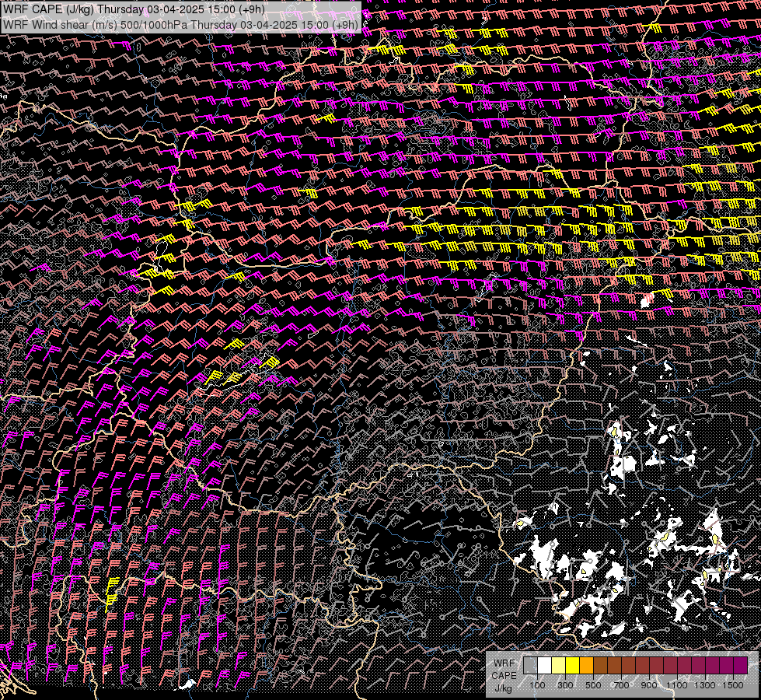Image resolution: width=761 pixels, height=700 pixels.
Task: Click the pale yellow CAPE legend swatch
Action: (559, 666)
